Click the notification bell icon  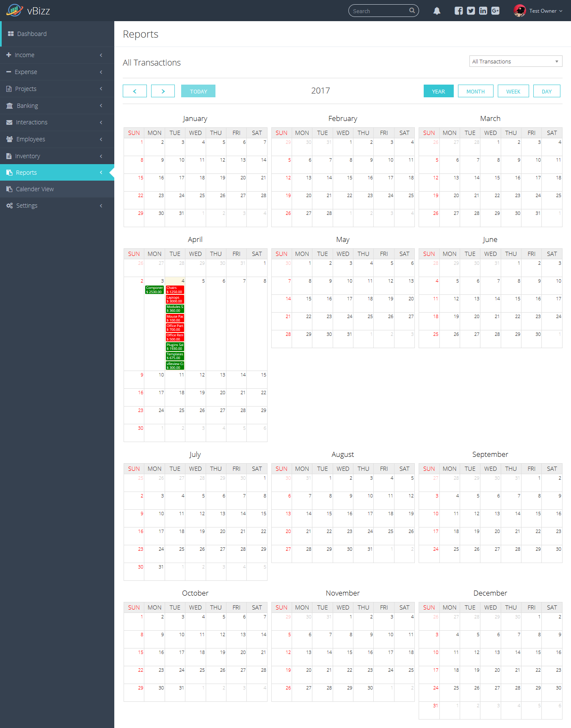pyautogui.click(x=437, y=11)
